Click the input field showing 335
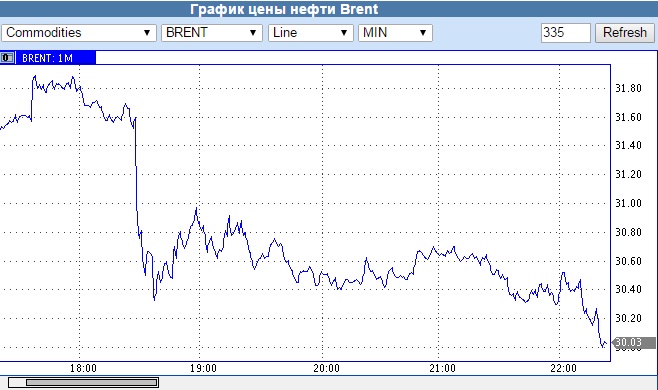 [566, 33]
